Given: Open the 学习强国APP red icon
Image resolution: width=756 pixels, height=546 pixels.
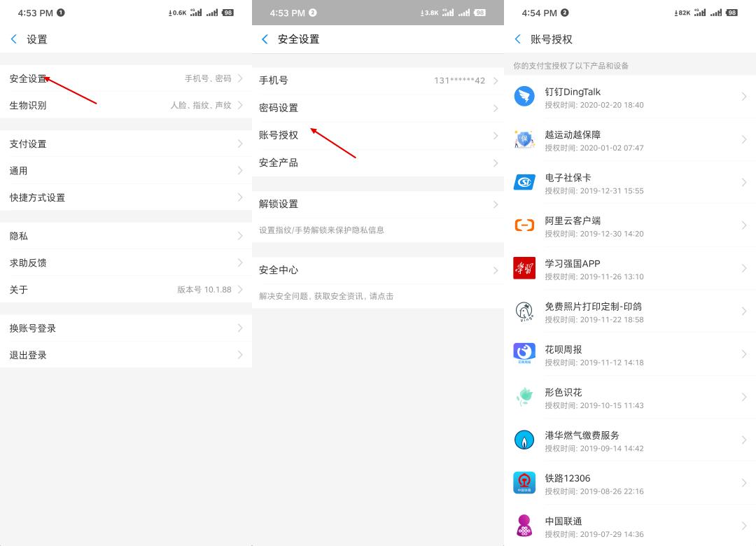Looking at the screenshot, I should 524,269.
